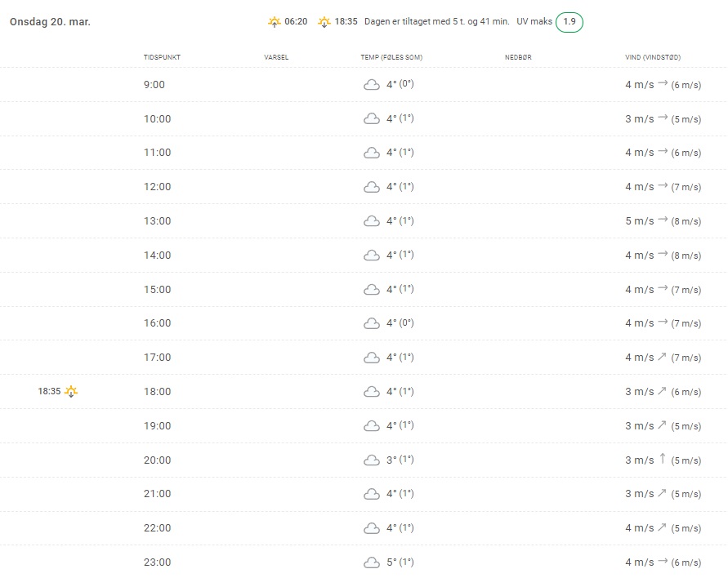Select the 15:00 hour label
This screenshot has height=578, width=728.
click(158, 290)
